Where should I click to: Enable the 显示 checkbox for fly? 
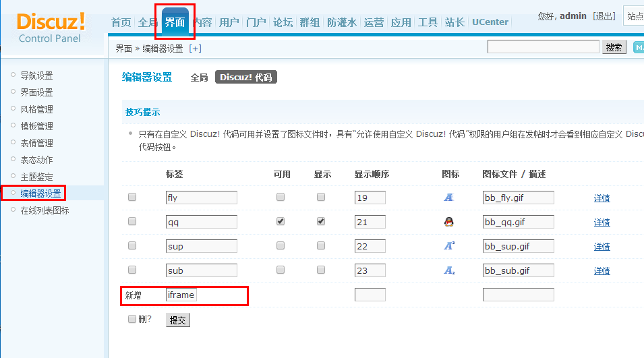coord(321,197)
